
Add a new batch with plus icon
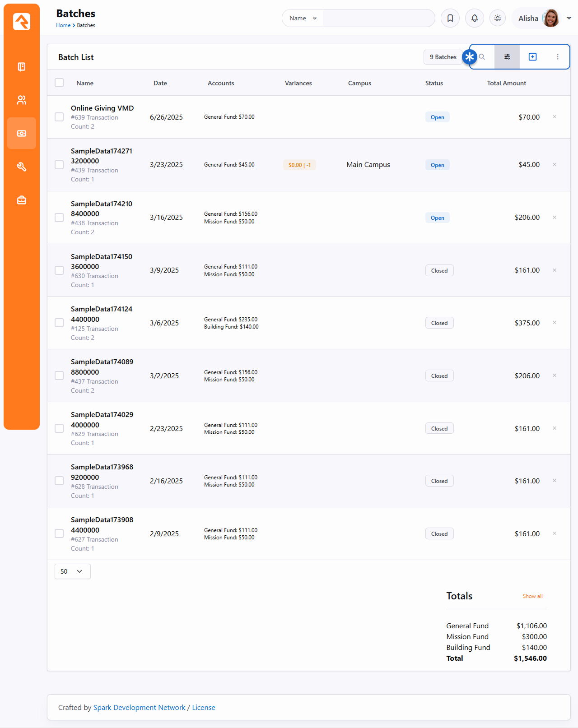(532, 57)
